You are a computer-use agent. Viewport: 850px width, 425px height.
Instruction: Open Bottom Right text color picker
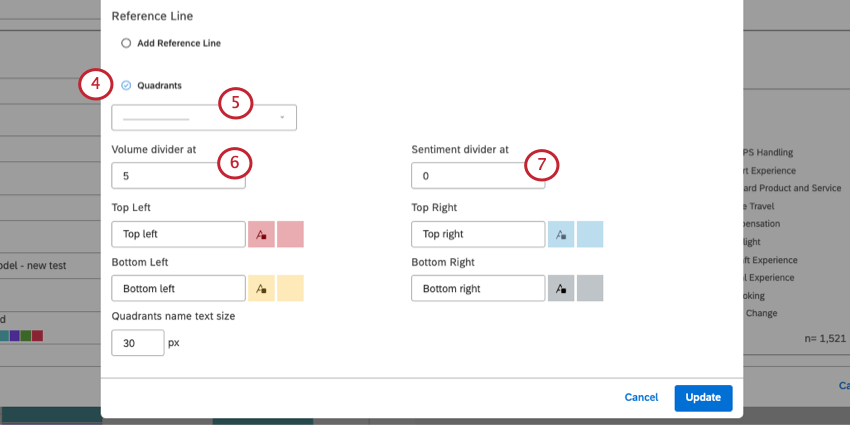(x=560, y=288)
